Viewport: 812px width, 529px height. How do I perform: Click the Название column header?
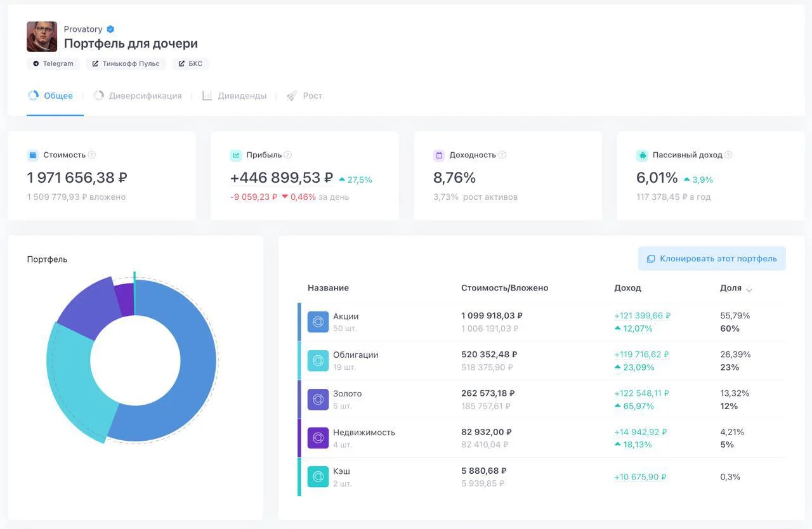pos(328,288)
